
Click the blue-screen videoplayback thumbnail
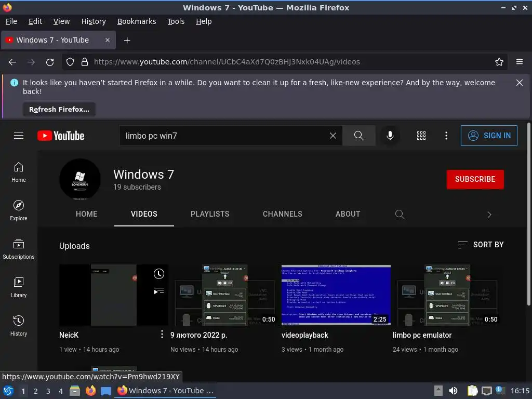(x=336, y=295)
